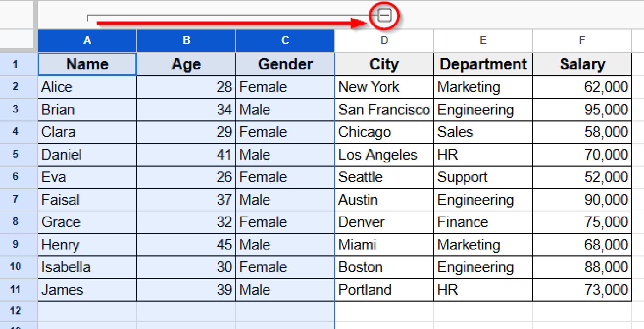This screenshot has height=329, width=644.
Task: Select column A header
Action: 87,40
